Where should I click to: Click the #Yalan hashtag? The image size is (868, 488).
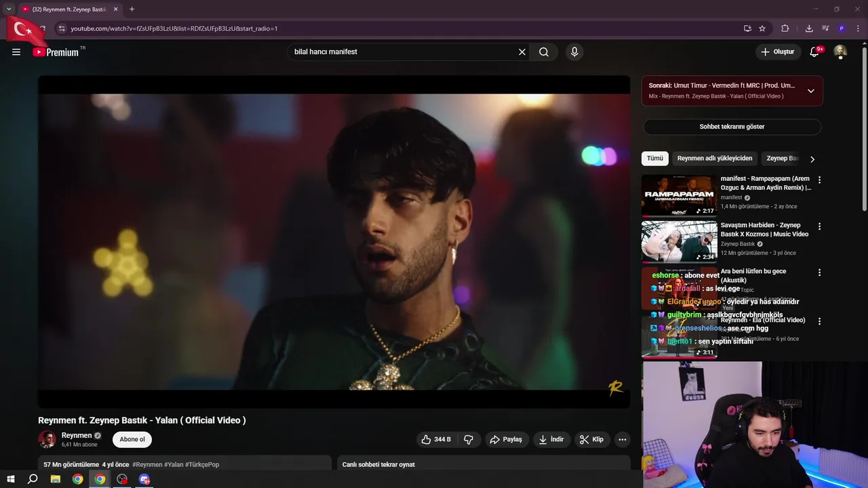pyautogui.click(x=174, y=464)
